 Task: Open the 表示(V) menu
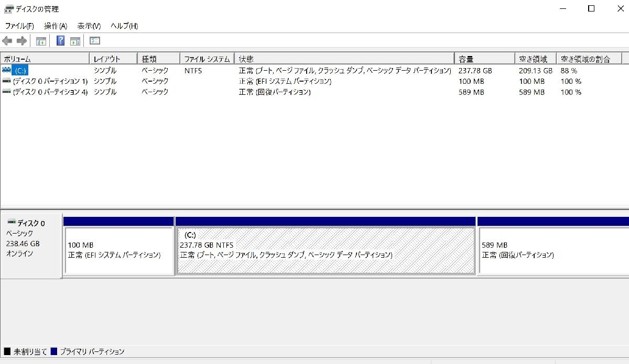[x=89, y=26]
